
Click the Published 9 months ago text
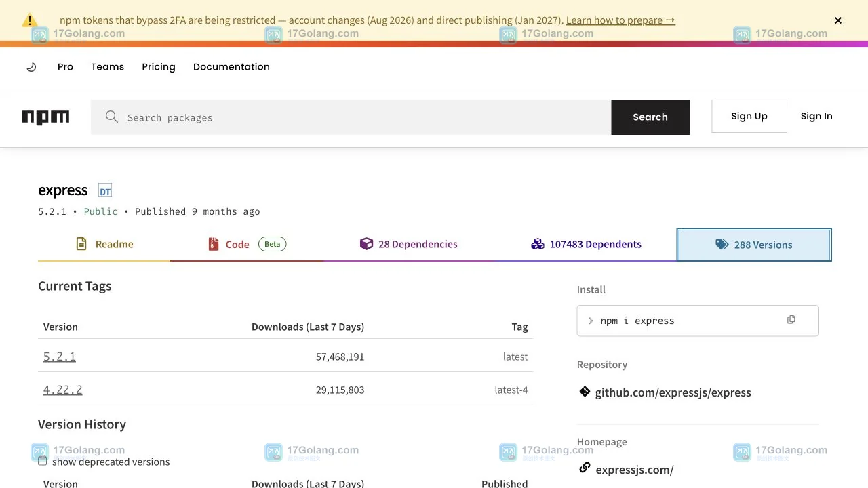point(197,211)
